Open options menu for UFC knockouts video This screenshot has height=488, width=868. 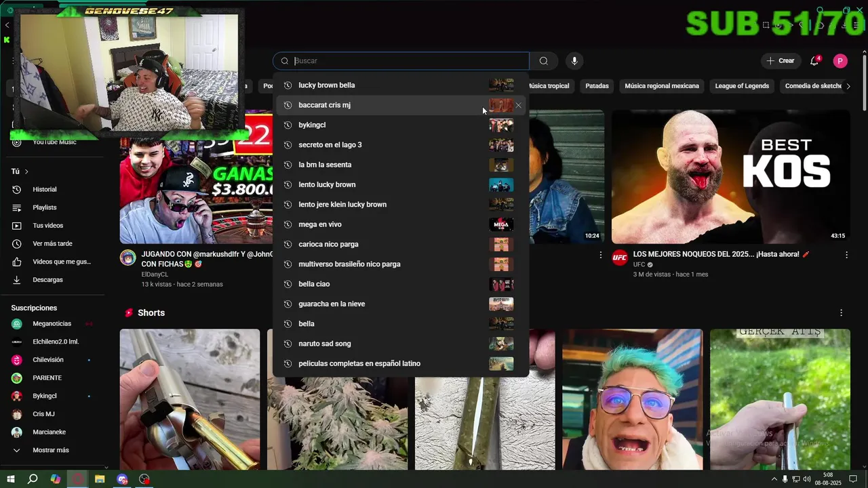(846, 255)
